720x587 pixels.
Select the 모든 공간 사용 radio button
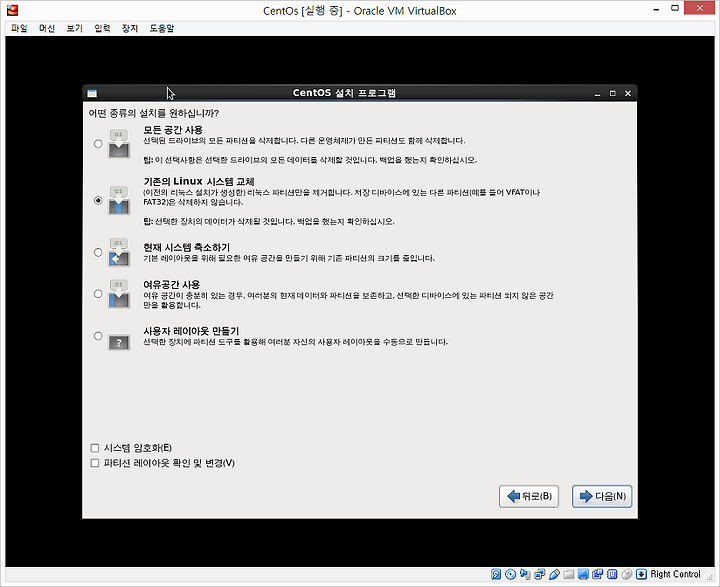[x=98, y=144]
